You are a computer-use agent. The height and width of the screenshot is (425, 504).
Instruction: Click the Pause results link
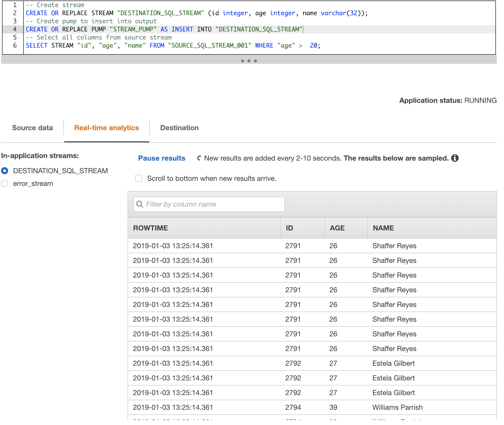point(161,158)
